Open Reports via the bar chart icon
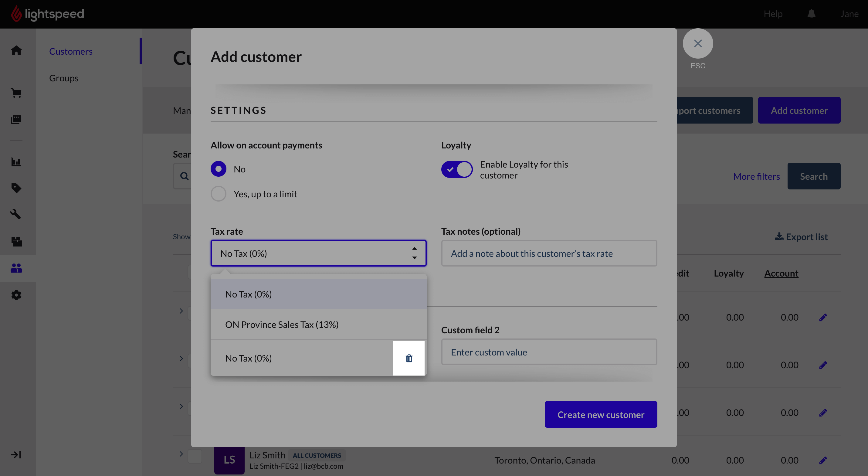Image resolution: width=868 pixels, height=476 pixels. (16, 161)
